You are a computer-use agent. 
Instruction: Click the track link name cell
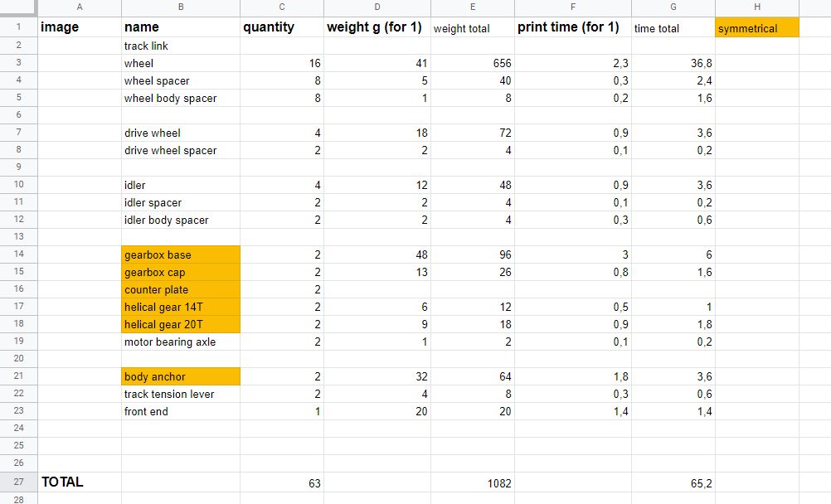[181, 46]
